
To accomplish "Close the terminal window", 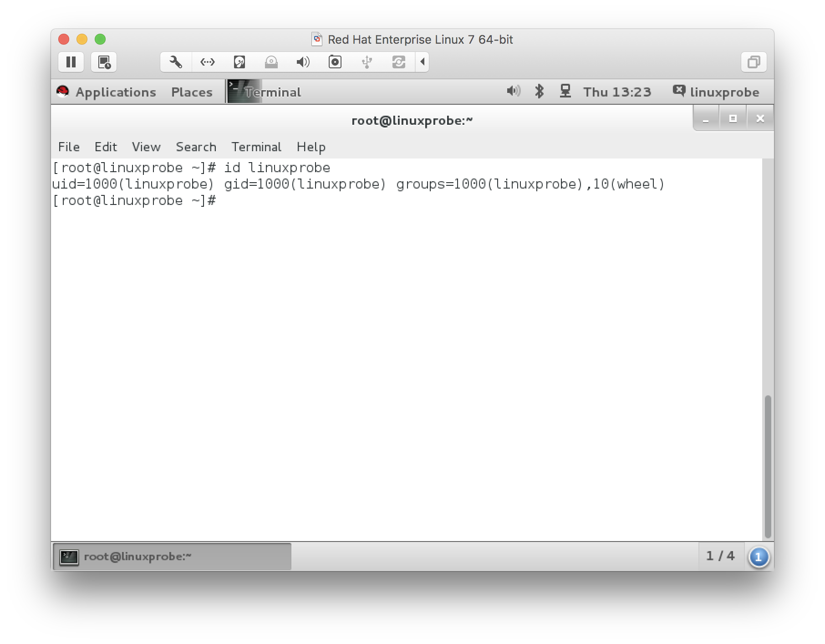I will [760, 119].
